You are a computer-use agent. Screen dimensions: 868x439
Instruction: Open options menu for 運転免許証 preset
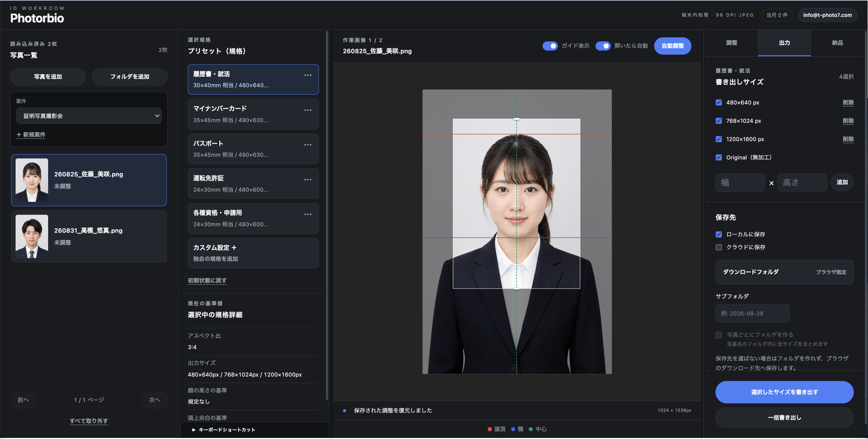308,180
